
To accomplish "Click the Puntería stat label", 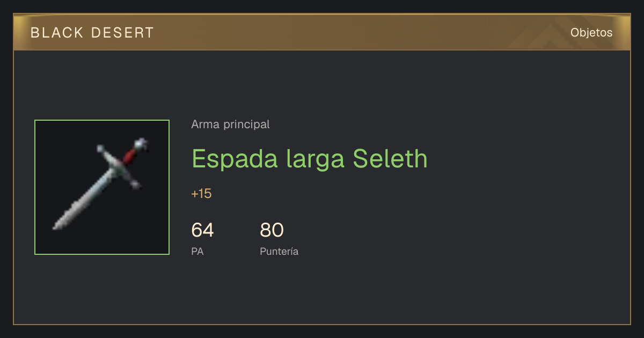I will [279, 252].
